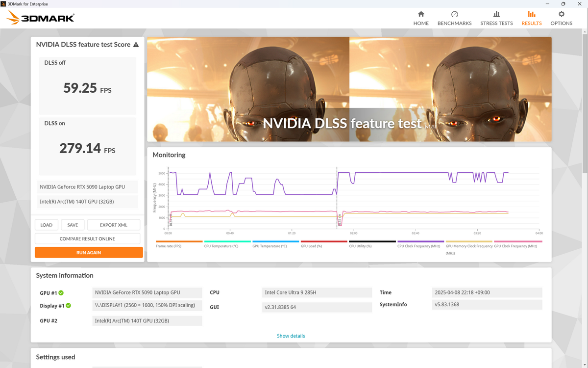Click the DLSS off marker in graph
Screen dimensions: 588x368
[x=171, y=221]
